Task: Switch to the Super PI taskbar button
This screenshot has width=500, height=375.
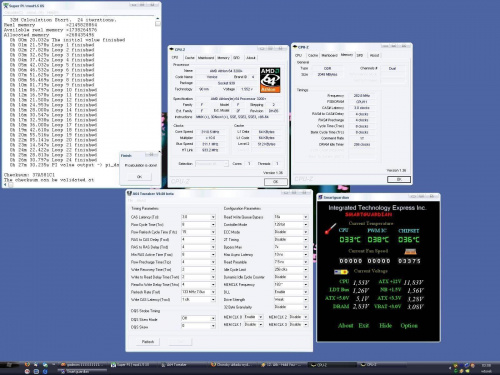Action: point(133,365)
